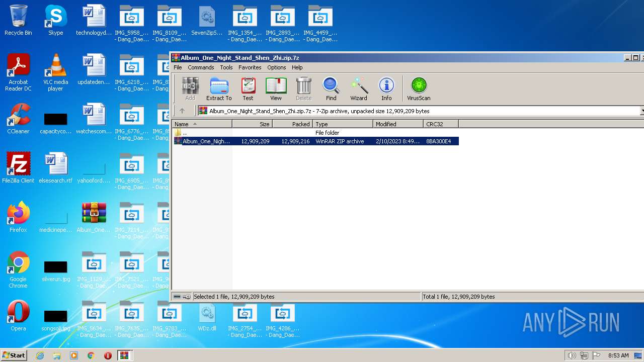
Task: Select the technologyd... Word document icon
Action: coord(94,21)
